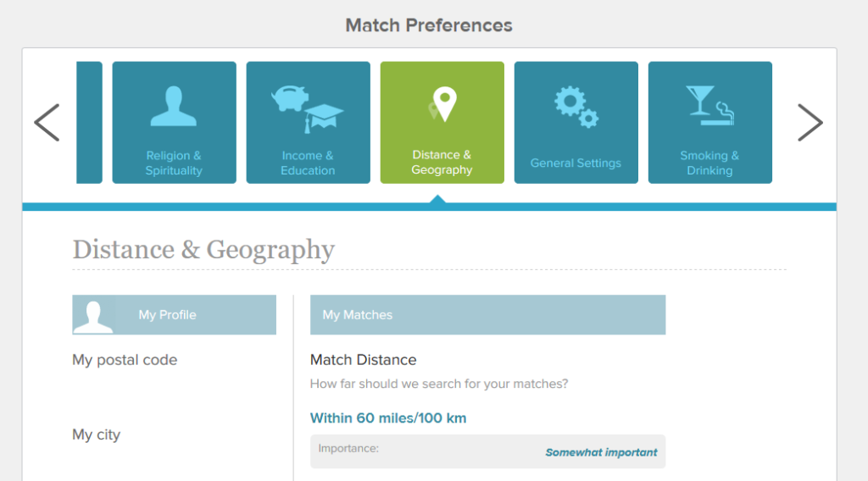Show previous preference categories with left arrow
Image resolution: width=868 pixels, height=481 pixels.
[47, 122]
